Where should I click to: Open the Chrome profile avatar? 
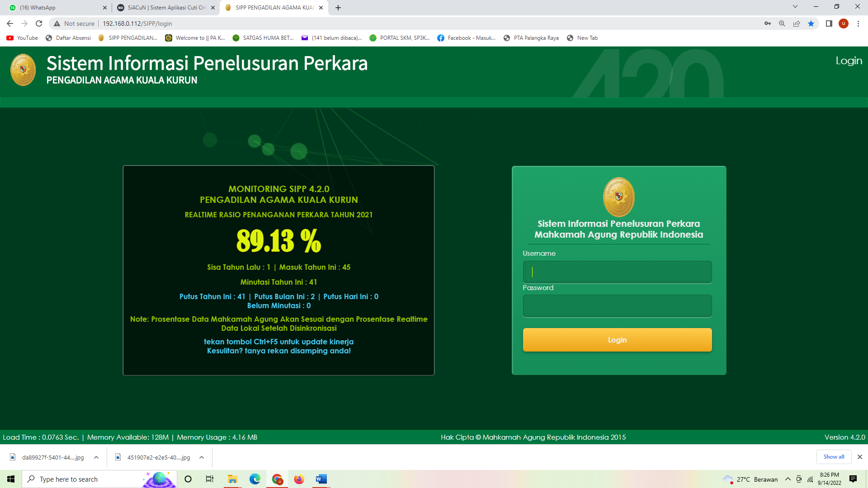[x=844, y=23]
